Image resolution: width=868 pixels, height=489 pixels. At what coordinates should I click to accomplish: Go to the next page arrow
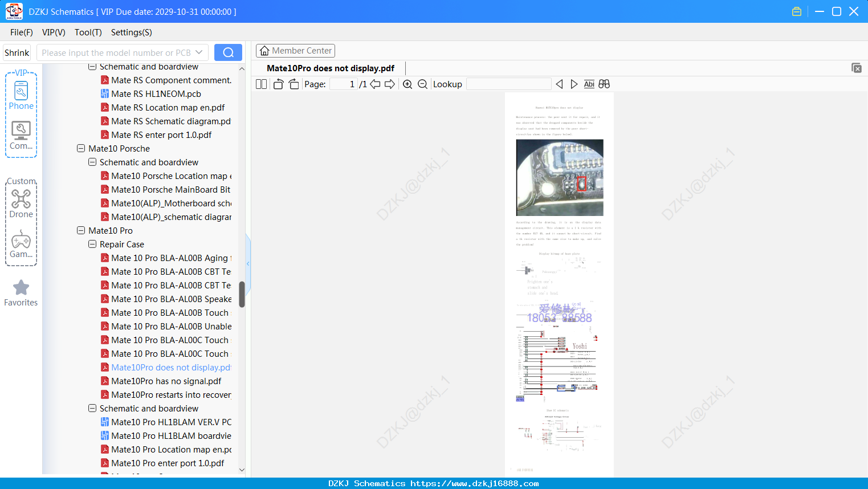tap(390, 84)
